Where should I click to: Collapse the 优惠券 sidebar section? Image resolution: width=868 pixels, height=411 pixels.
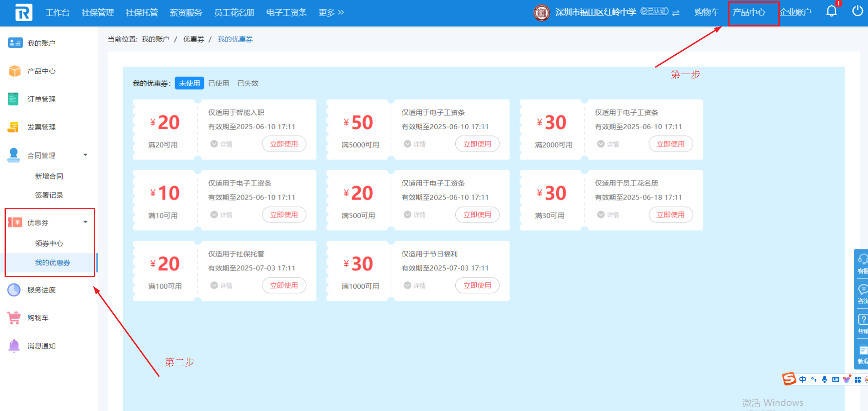85,222
